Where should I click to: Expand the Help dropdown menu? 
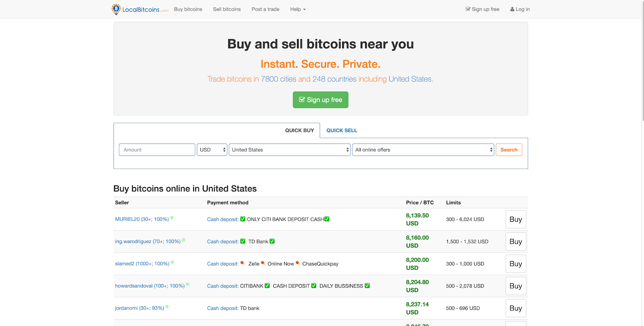pyautogui.click(x=298, y=9)
